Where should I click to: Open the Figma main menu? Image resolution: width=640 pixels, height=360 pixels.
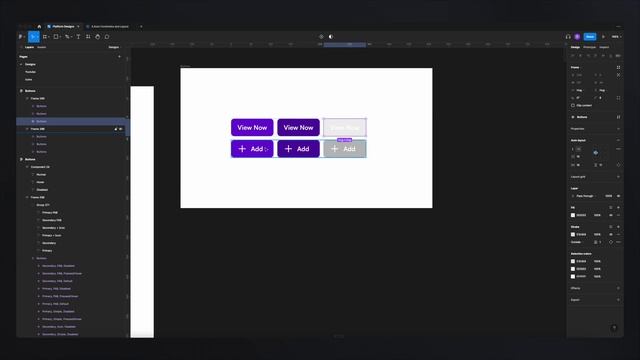20,37
